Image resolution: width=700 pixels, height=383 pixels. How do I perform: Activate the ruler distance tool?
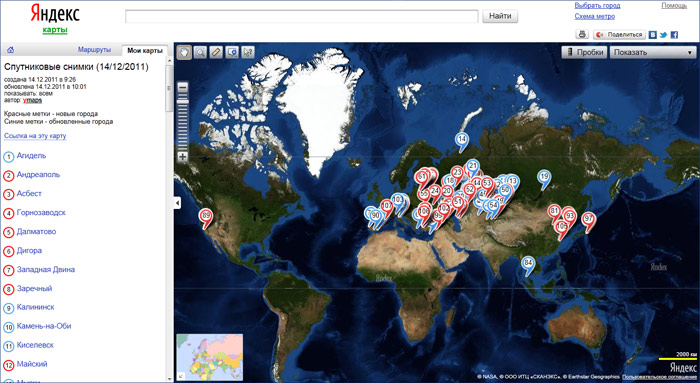tap(216, 52)
